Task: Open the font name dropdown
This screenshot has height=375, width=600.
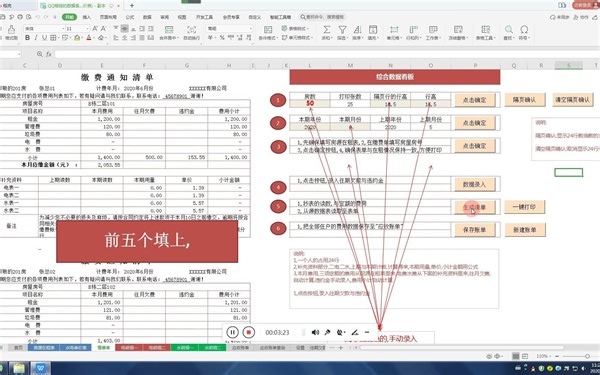Action: coord(63,29)
